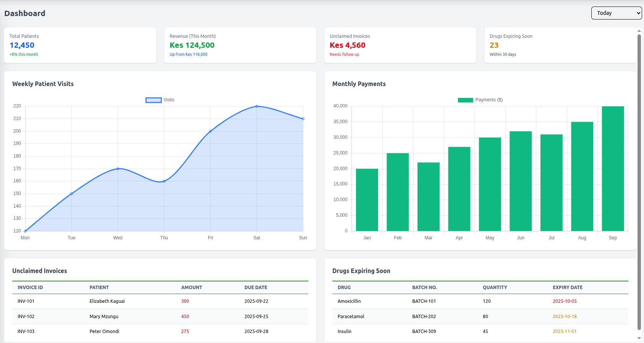Click Up from Kes 118,000 text
Viewport: 644px width, 343px height.
[x=188, y=54]
